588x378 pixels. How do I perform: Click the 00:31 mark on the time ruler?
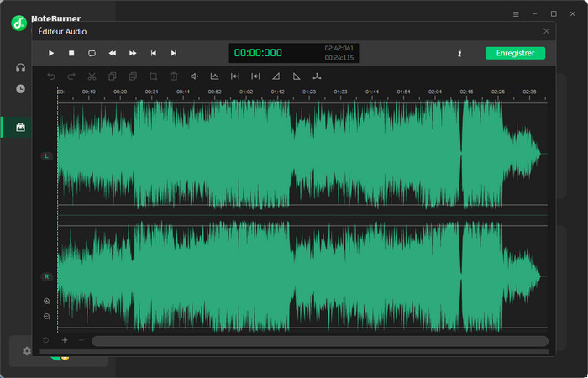pyautogui.click(x=151, y=92)
